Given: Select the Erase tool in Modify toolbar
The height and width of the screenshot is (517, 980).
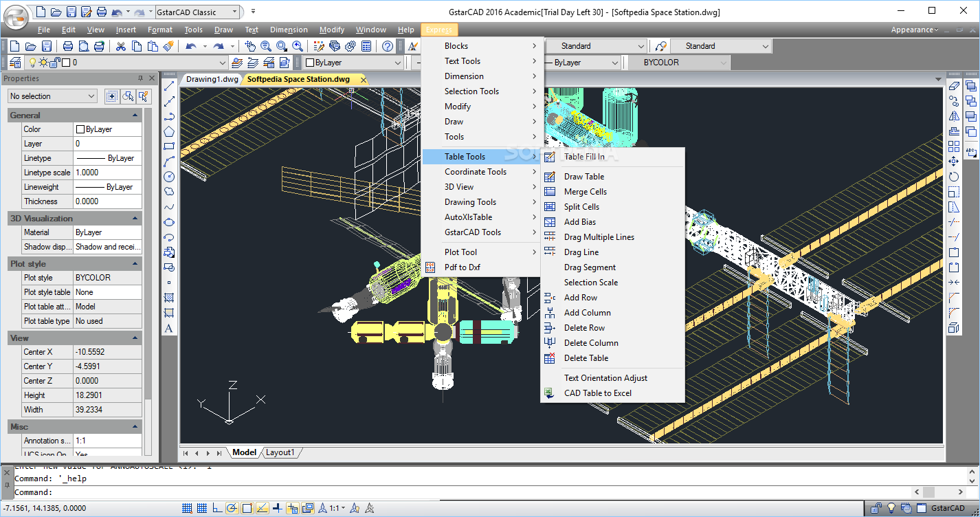Looking at the screenshot, I should (953, 86).
